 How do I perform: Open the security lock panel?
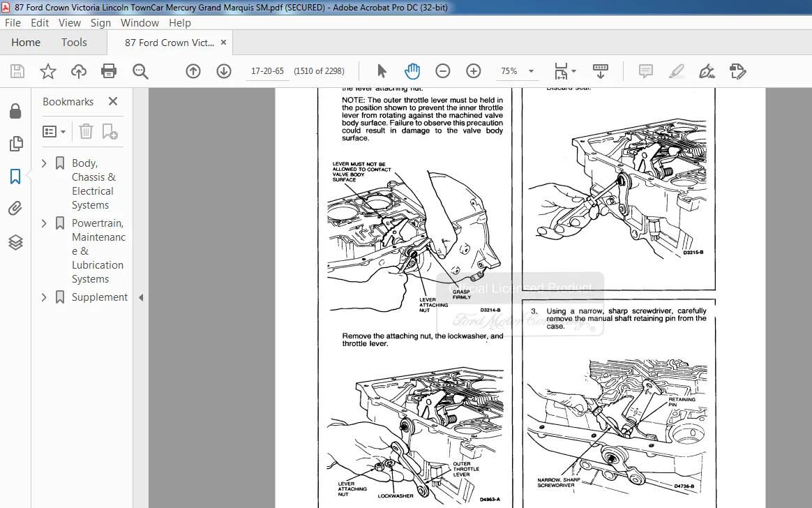pyautogui.click(x=15, y=111)
